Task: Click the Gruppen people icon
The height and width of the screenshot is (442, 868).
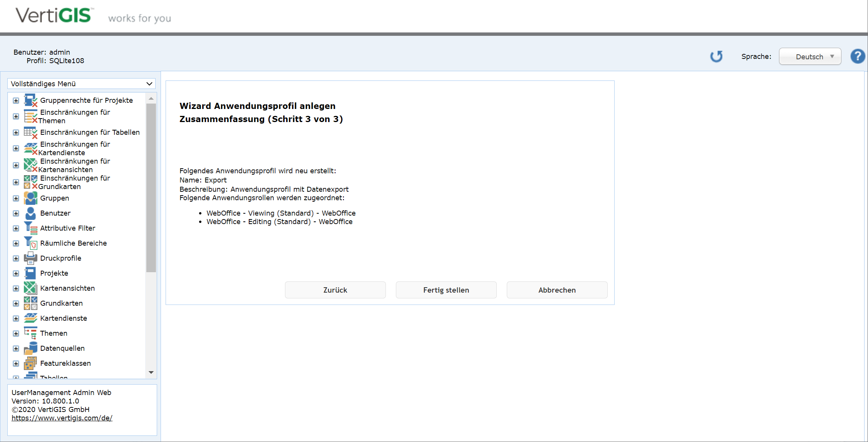Action: (30, 198)
